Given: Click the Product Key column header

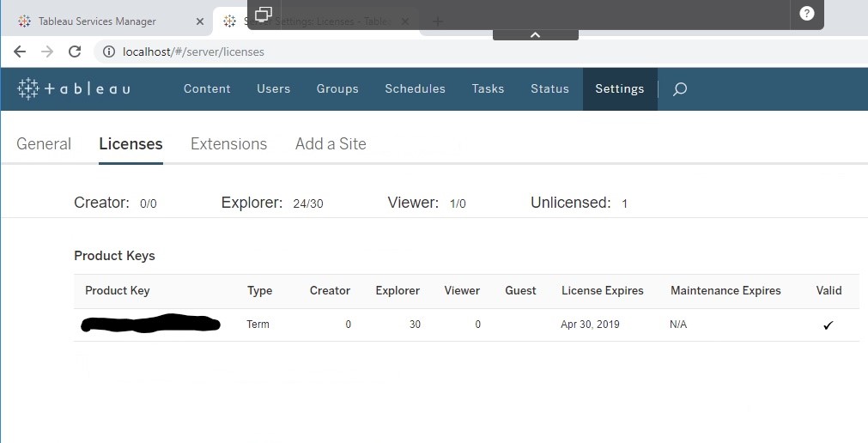Looking at the screenshot, I should coord(118,291).
